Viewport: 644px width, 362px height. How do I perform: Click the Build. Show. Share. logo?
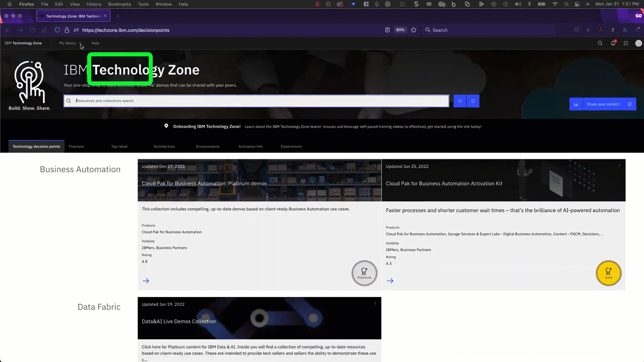point(30,86)
